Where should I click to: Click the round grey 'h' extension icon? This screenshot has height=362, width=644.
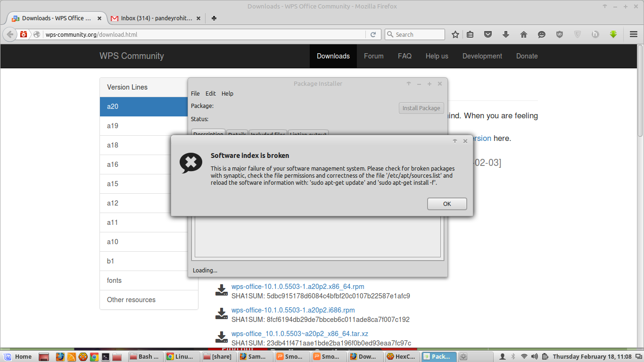pos(595,34)
